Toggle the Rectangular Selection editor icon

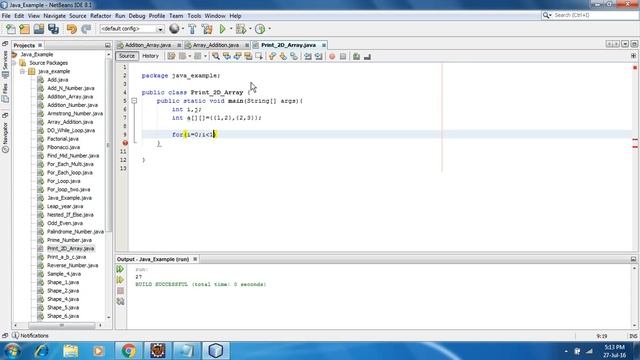[x=259, y=56]
